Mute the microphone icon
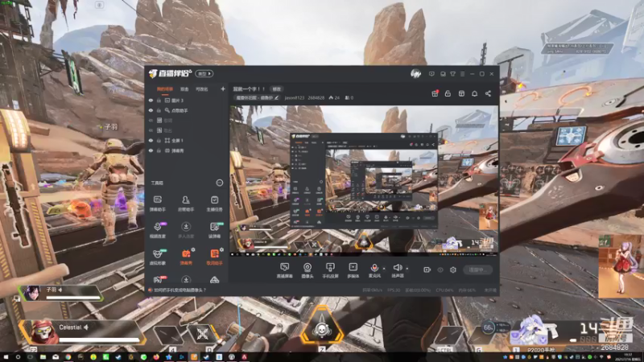Viewport: 644px width, 362px height. coord(374,268)
